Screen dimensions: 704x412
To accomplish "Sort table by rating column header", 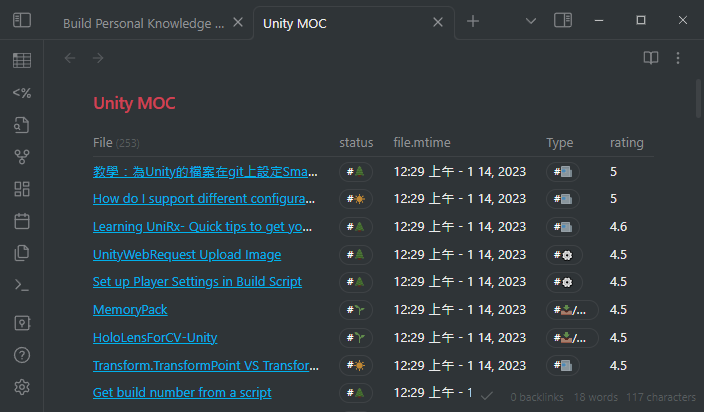I will (627, 143).
